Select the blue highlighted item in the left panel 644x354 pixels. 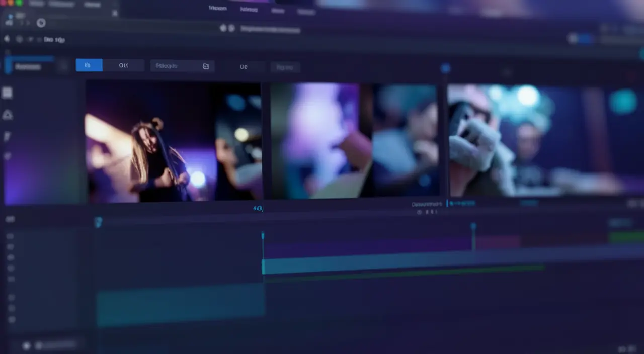pyautogui.click(x=29, y=66)
